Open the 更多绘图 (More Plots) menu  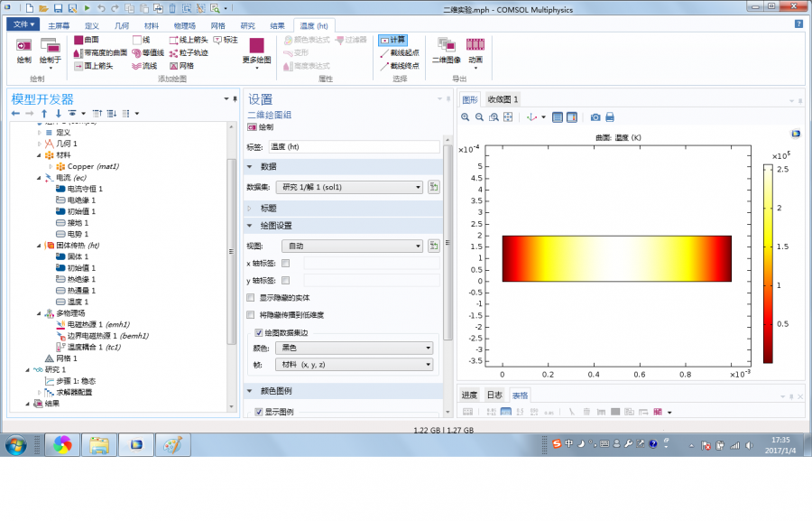coord(257,53)
